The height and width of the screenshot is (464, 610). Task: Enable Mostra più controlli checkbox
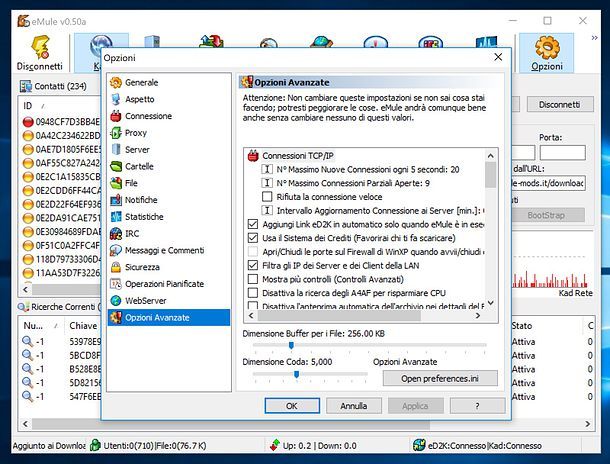[x=253, y=279]
